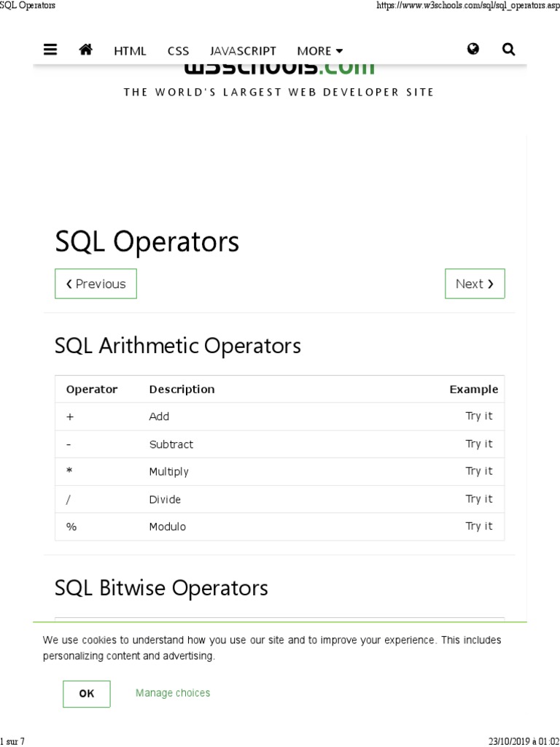Try it example for Subtract operator

[479, 444]
